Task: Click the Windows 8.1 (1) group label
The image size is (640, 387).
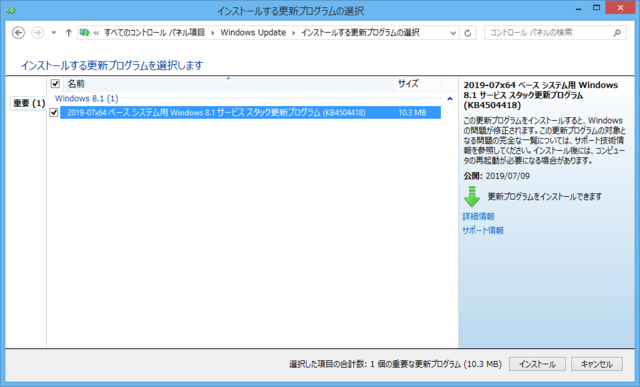Action: pos(87,99)
